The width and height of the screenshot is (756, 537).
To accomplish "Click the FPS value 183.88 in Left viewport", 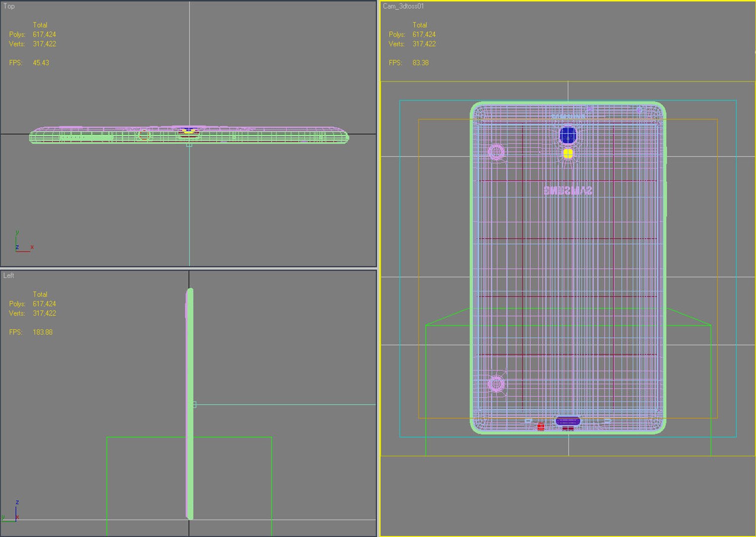I will [43, 332].
